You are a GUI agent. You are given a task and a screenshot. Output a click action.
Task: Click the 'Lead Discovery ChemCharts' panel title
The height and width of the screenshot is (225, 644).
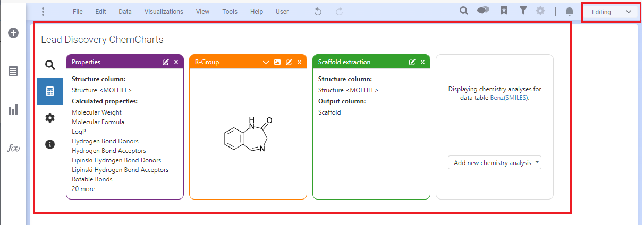103,39
